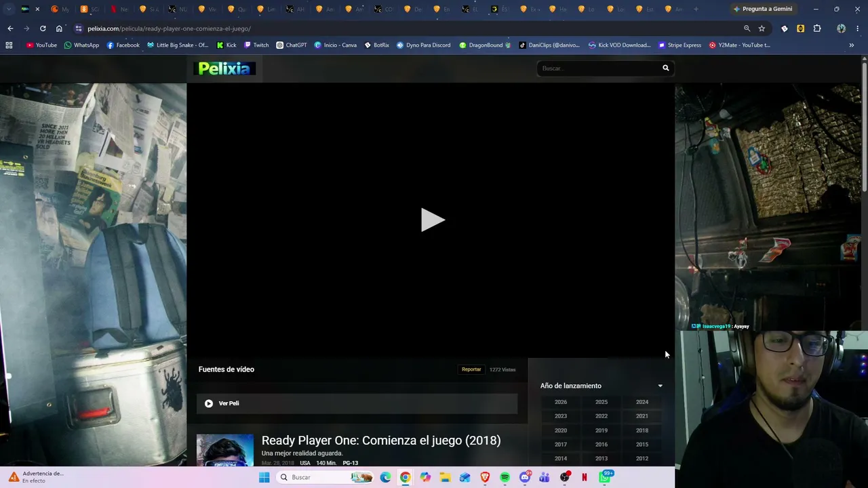Screen dimensions: 868x488
Task: Open File Explorer from the taskbar
Action: 445,477
